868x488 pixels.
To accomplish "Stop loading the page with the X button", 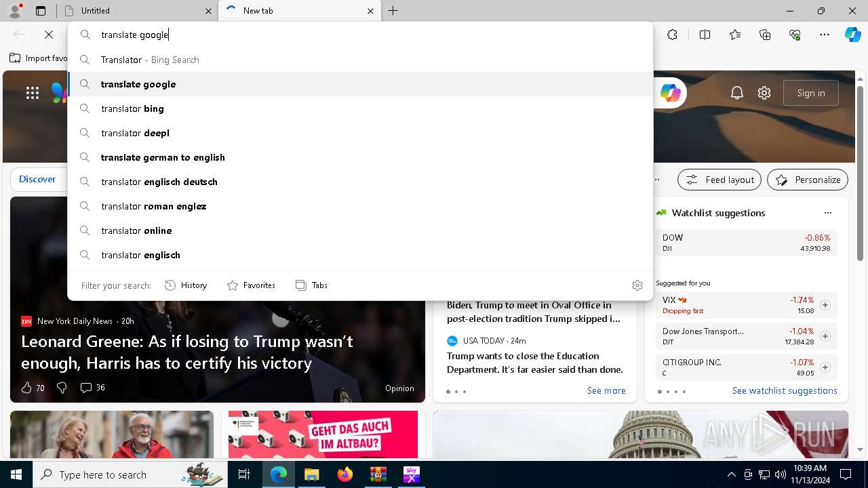I will point(49,35).
